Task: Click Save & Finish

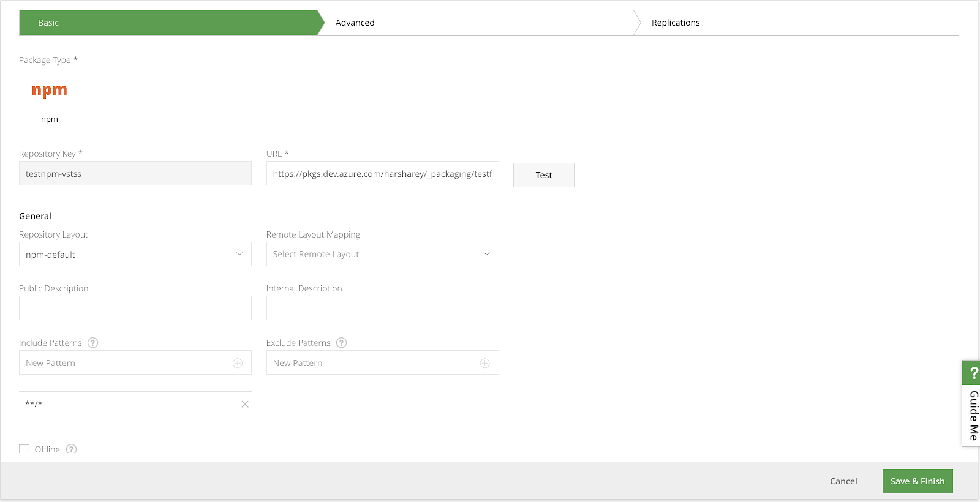Action: [918, 481]
